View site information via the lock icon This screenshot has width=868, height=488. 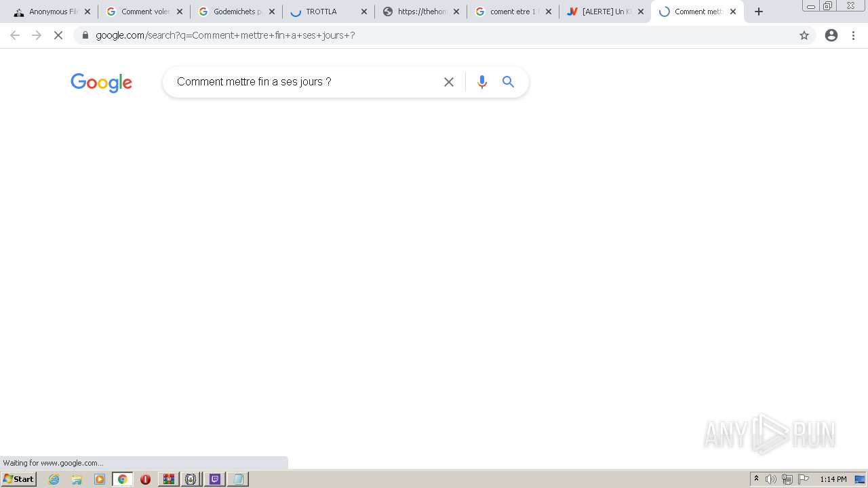[x=85, y=35]
